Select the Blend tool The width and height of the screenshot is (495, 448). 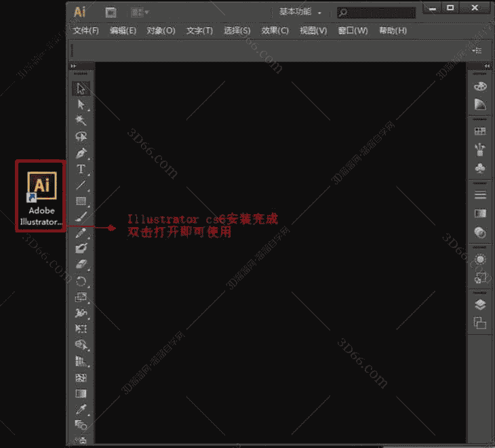[x=81, y=425]
